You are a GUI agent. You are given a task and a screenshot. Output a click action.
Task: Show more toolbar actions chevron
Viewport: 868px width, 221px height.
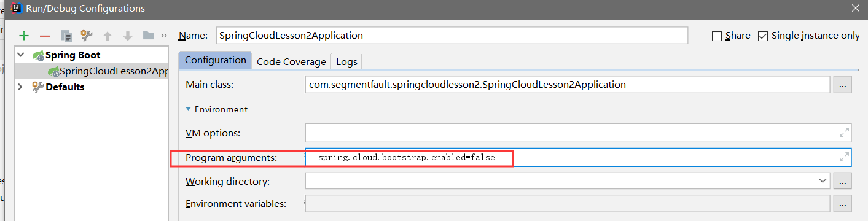[x=164, y=36]
